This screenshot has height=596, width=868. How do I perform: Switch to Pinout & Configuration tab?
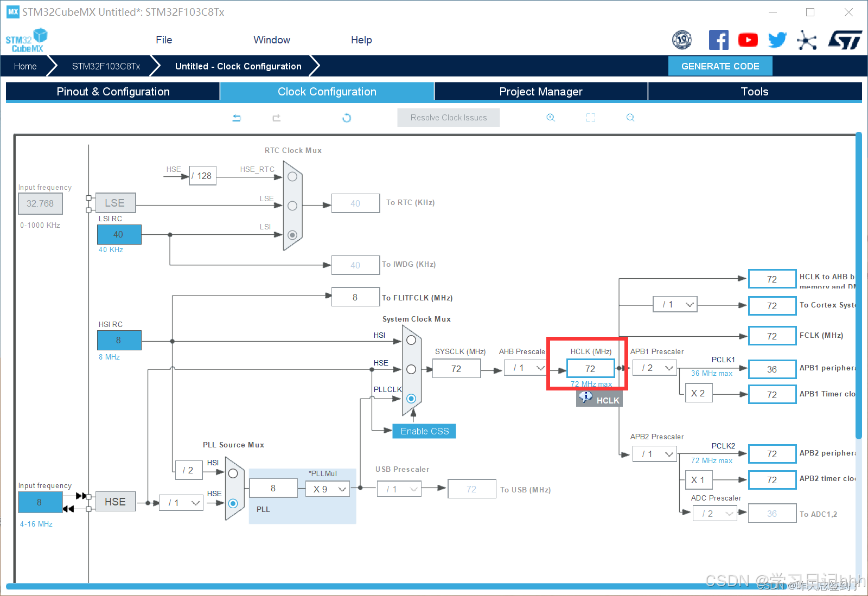pyautogui.click(x=113, y=92)
